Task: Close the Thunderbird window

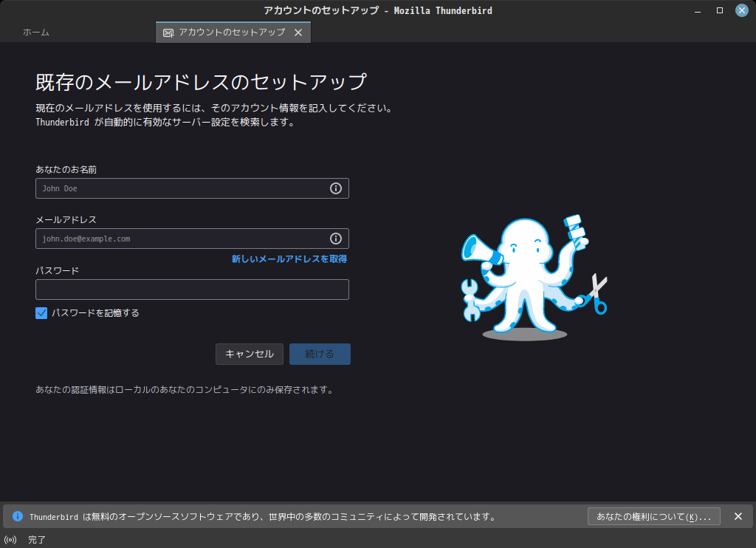Action: point(741,10)
